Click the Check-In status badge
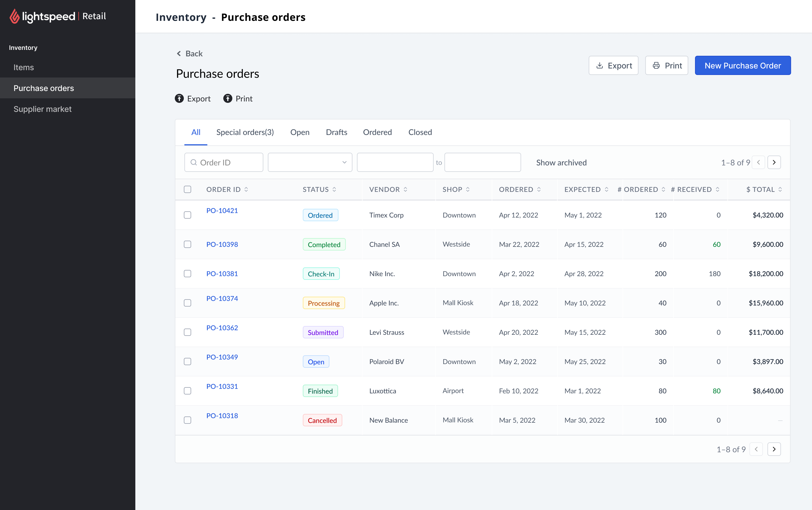Screen dimensions: 812x510 pyautogui.click(x=321, y=274)
